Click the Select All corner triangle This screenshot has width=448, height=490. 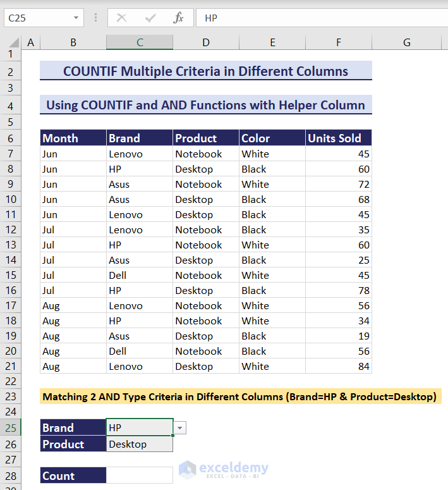point(14,43)
